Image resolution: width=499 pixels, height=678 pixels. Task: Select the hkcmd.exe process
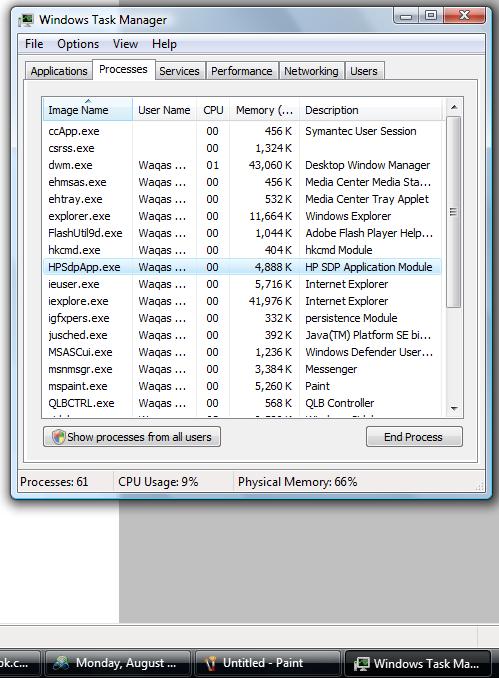pyautogui.click(x=242, y=250)
